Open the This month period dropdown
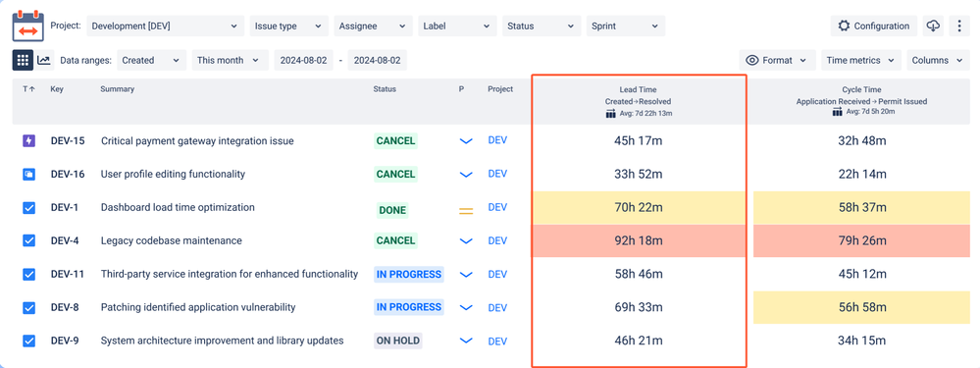 [229, 60]
